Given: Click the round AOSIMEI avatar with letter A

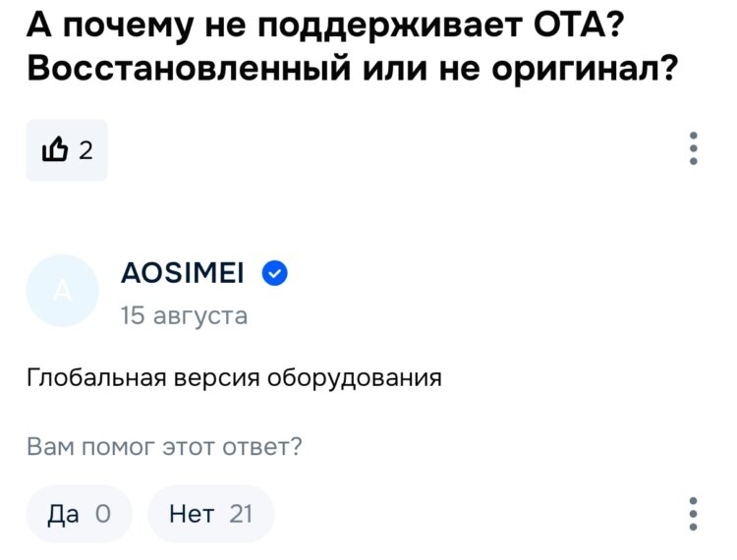Looking at the screenshot, I should coord(62,291).
